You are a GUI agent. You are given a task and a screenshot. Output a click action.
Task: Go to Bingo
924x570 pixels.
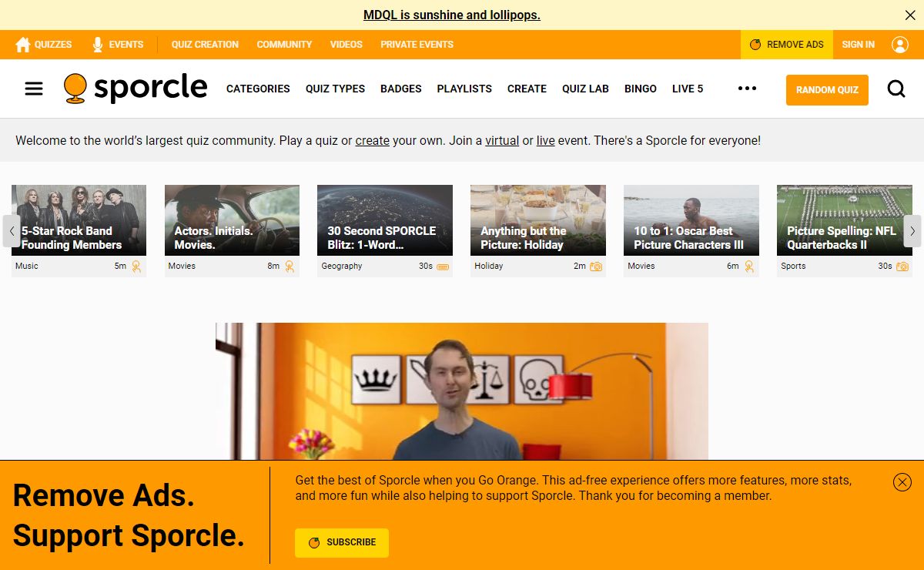tap(641, 89)
